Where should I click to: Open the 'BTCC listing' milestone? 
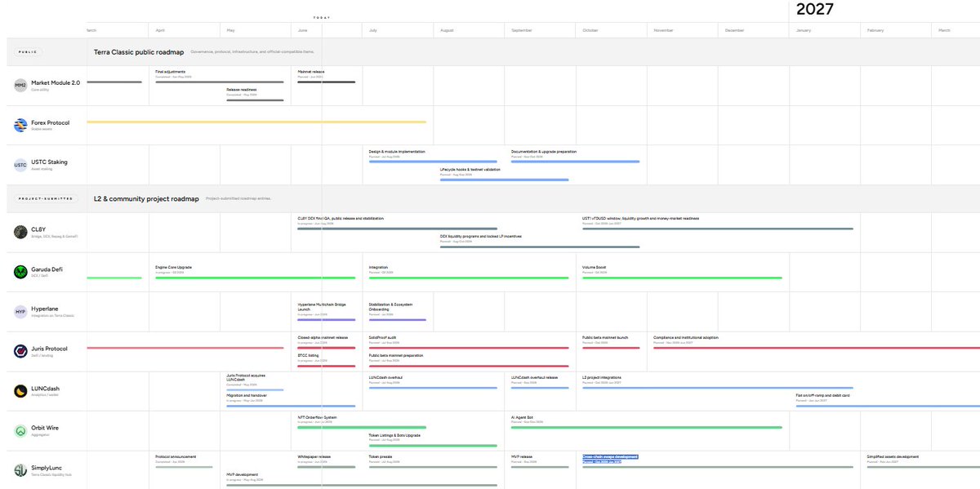point(308,355)
